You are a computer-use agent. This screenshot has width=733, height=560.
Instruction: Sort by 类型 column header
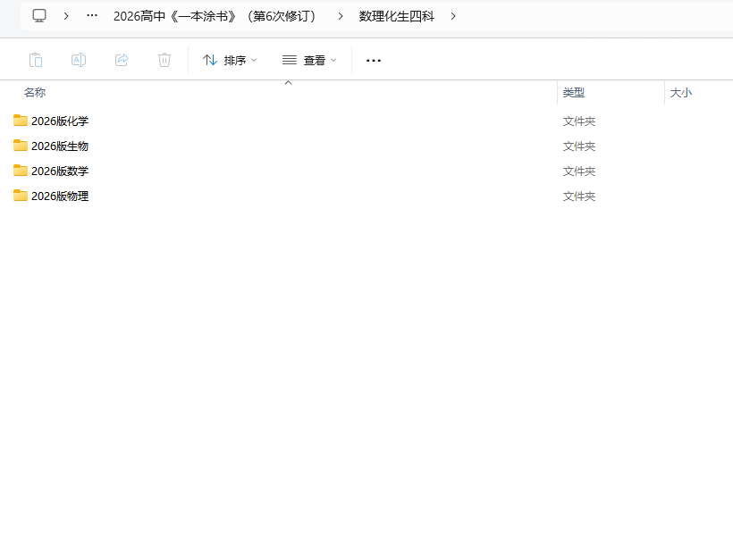click(x=574, y=93)
